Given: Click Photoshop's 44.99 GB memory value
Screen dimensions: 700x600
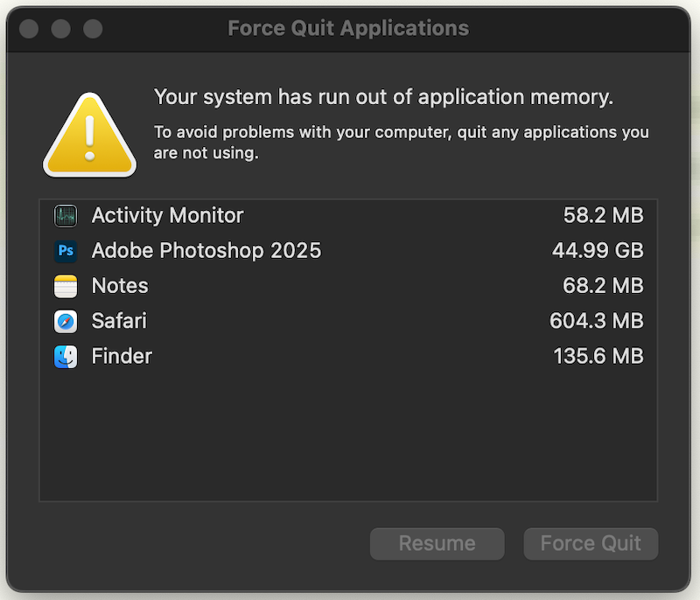Looking at the screenshot, I should (598, 251).
